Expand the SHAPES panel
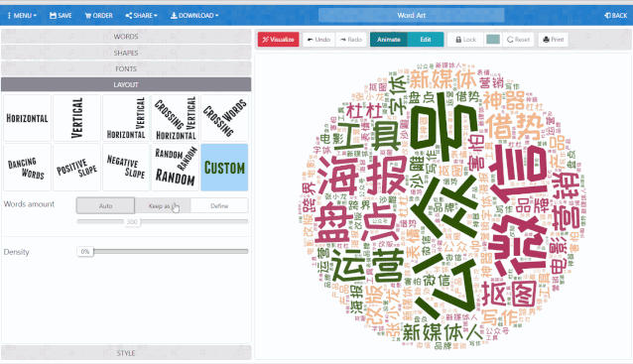633x364 pixels. 126,53
